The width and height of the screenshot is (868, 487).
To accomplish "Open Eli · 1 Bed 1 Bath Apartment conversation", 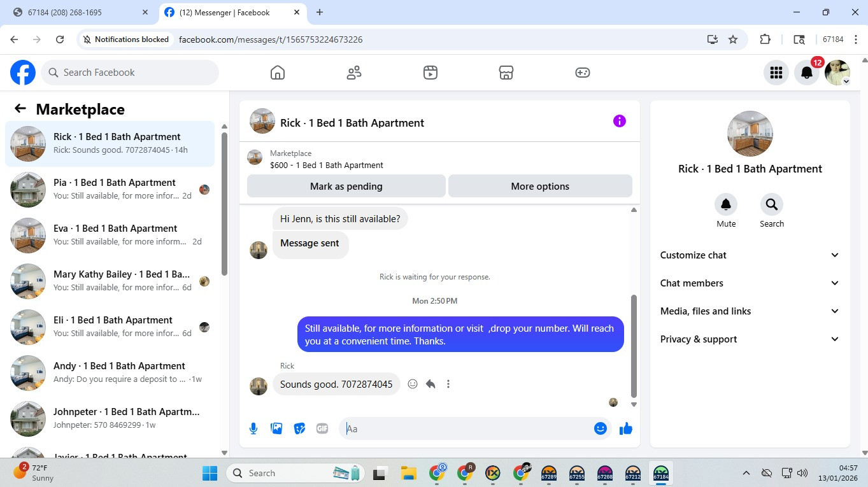I will (110, 327).
